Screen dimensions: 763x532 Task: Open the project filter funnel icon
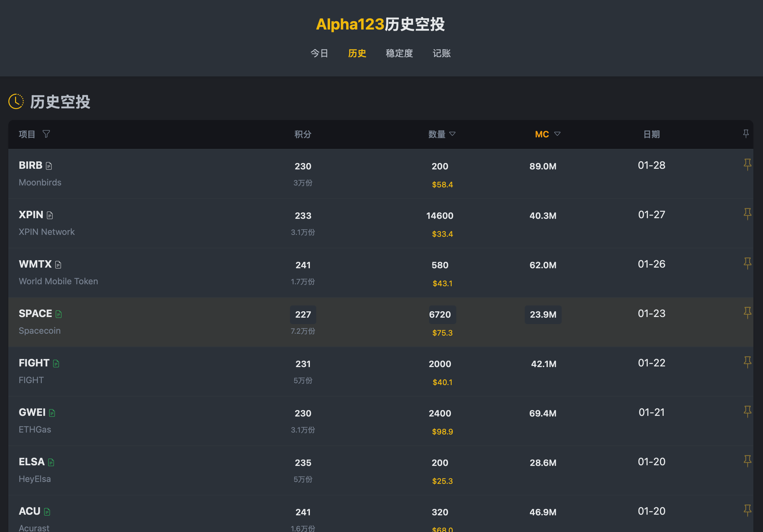pyautogui.click(x=47, y=134)
